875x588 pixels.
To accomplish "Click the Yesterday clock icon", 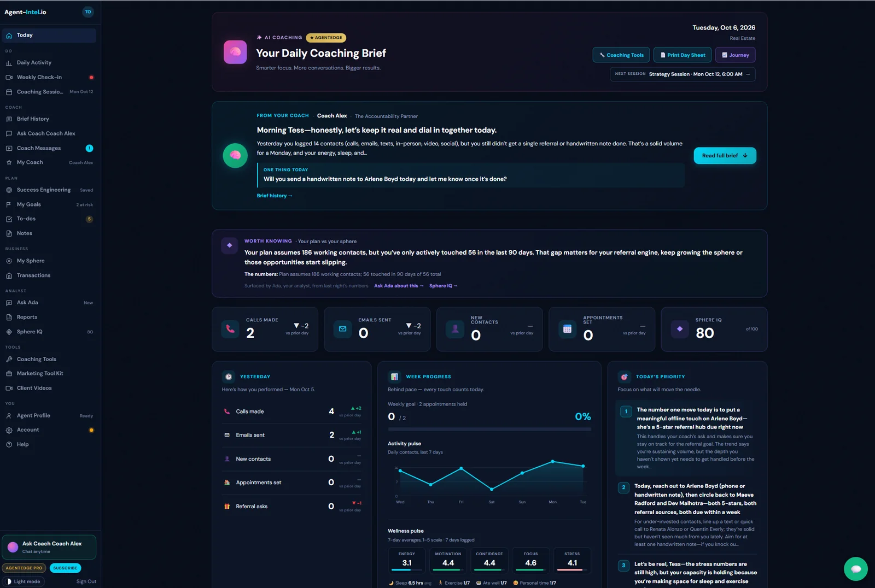I will tap(229, 377).
